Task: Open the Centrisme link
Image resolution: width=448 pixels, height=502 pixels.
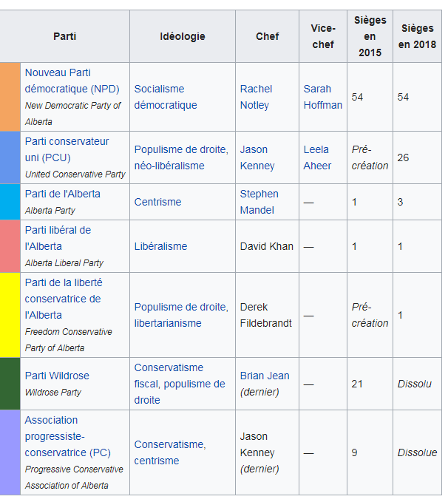Action: [x=157, y=202]
